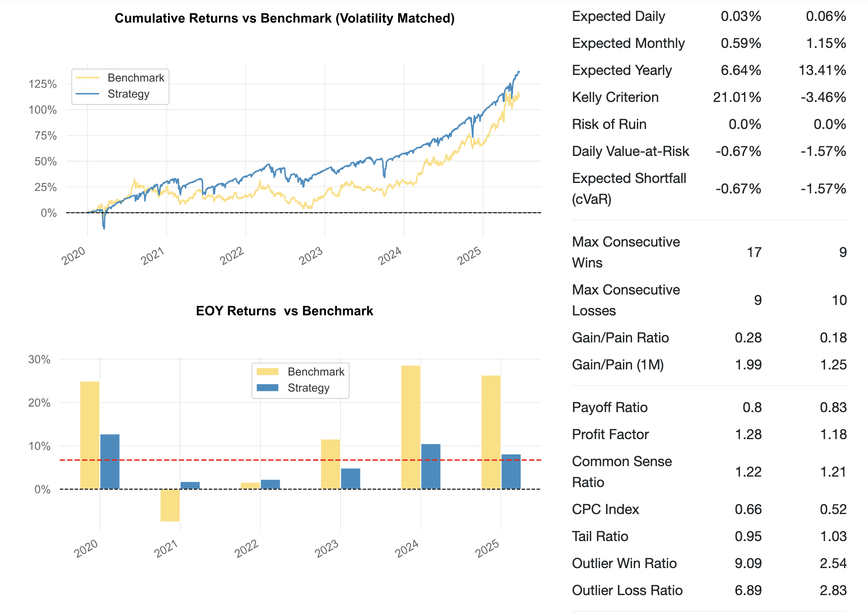Select the 2023 Strategy bar in EOY chart
The image size is (868, 616).
coord(350,478)
